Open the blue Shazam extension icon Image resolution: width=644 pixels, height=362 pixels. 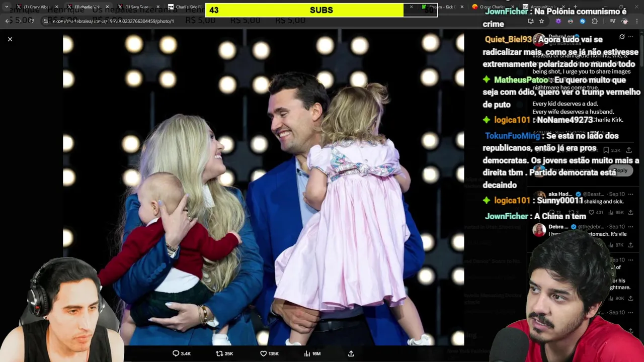583,21
